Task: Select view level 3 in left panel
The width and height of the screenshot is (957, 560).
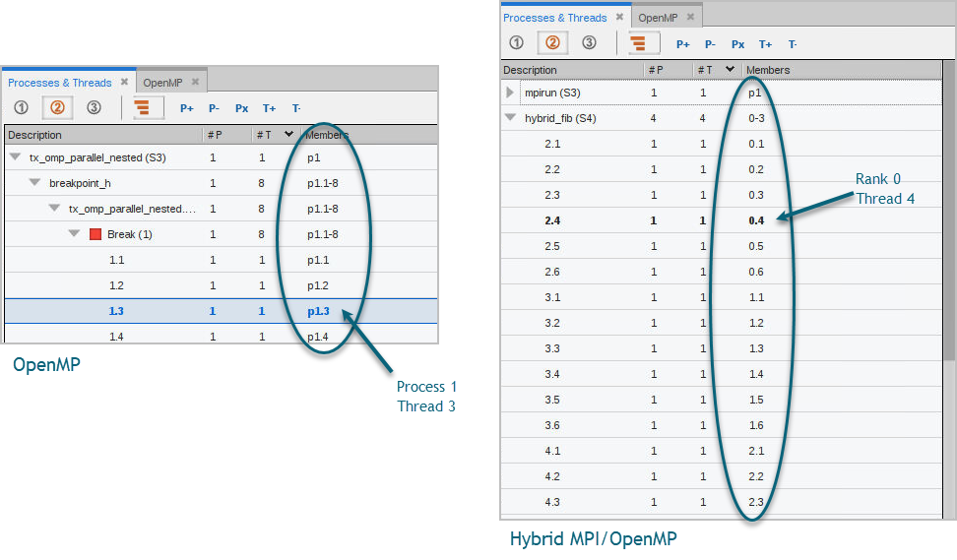Action: (94, 107)
